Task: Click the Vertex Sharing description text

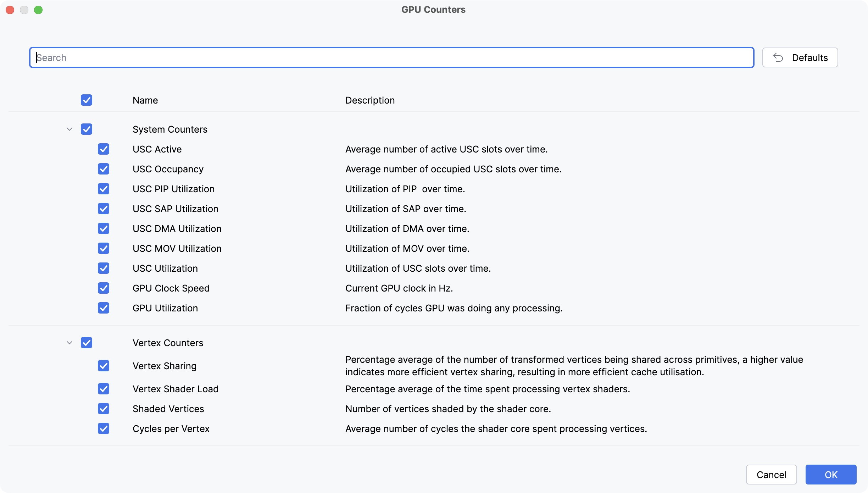Action: tap(574, 366)
